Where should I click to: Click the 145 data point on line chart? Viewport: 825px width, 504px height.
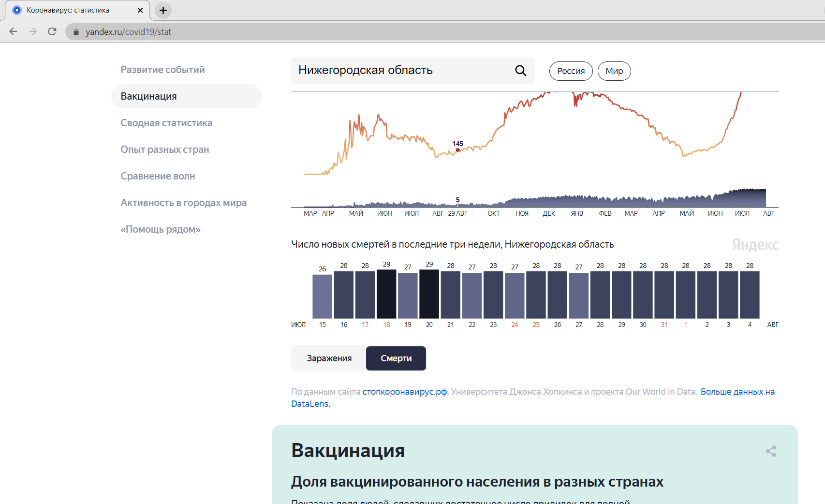[458, 150]
